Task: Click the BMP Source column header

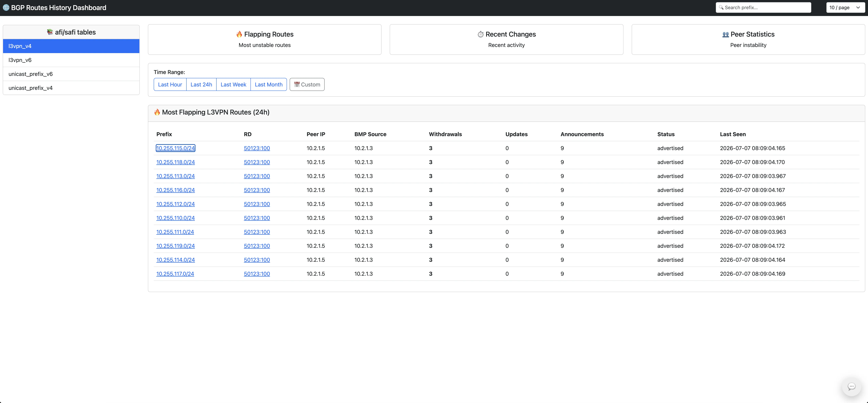Action: pos(370,134)
